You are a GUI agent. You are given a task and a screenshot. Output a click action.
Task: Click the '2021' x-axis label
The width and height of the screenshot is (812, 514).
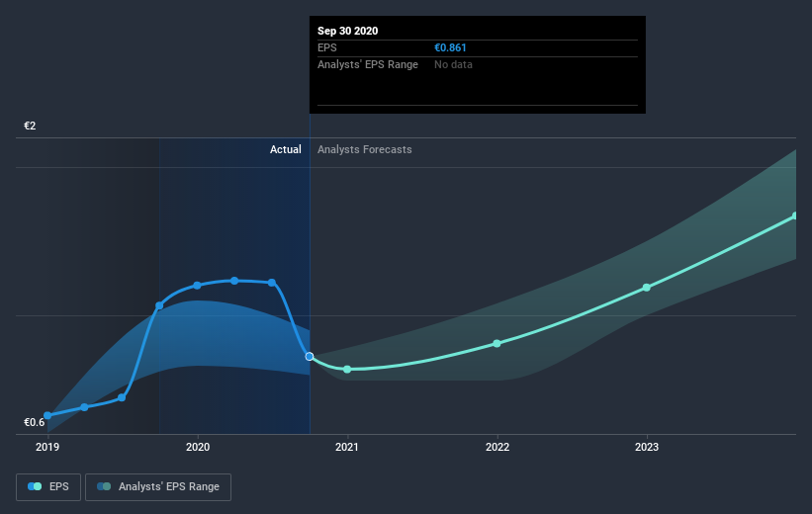[347, 447]
